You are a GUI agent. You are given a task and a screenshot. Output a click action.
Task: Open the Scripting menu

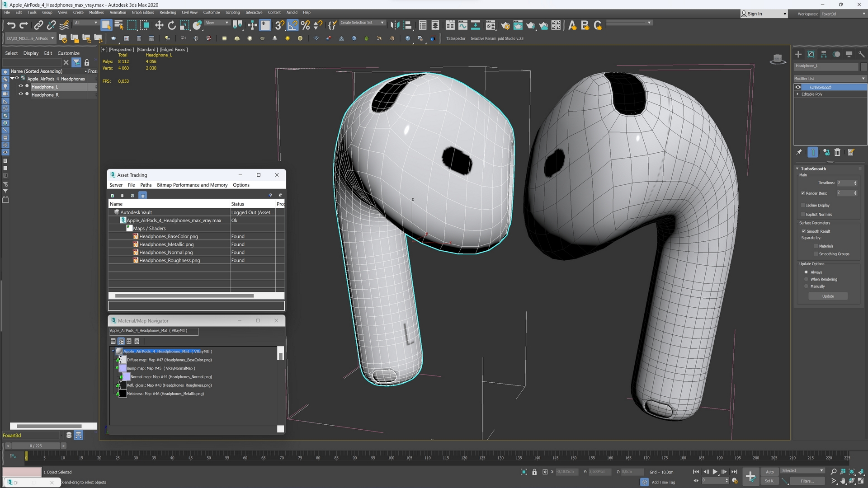pyautogui.click(x=233, y=13)
